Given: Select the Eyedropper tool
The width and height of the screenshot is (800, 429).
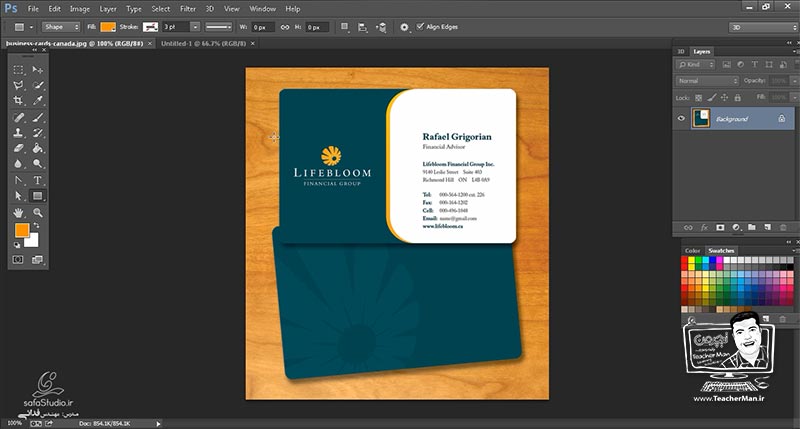Looking at the screenshot, I should (x=38, y=100).
